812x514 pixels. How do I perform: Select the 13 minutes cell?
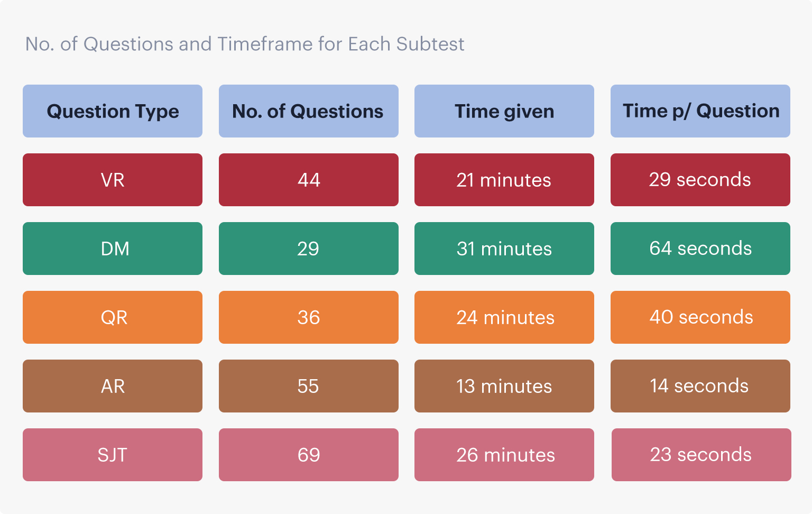pos(504,386)
